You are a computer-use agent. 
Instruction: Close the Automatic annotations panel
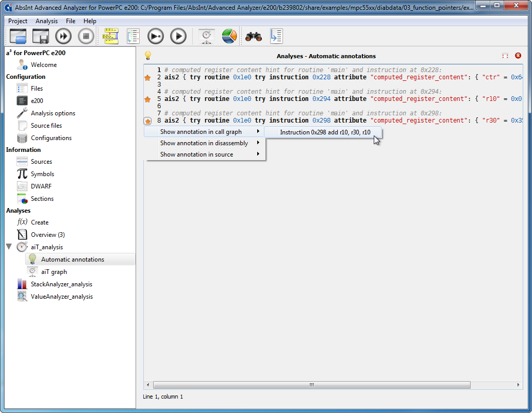[x=518, y=56]
